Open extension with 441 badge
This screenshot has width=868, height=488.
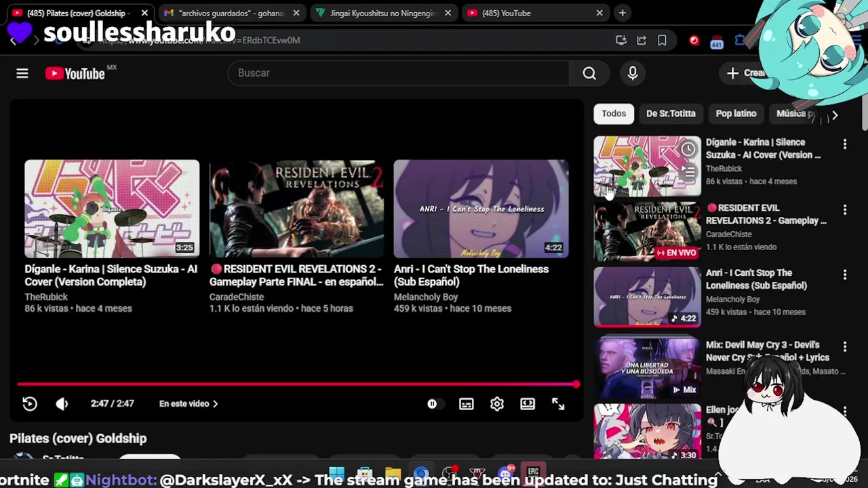coord(717,42)
